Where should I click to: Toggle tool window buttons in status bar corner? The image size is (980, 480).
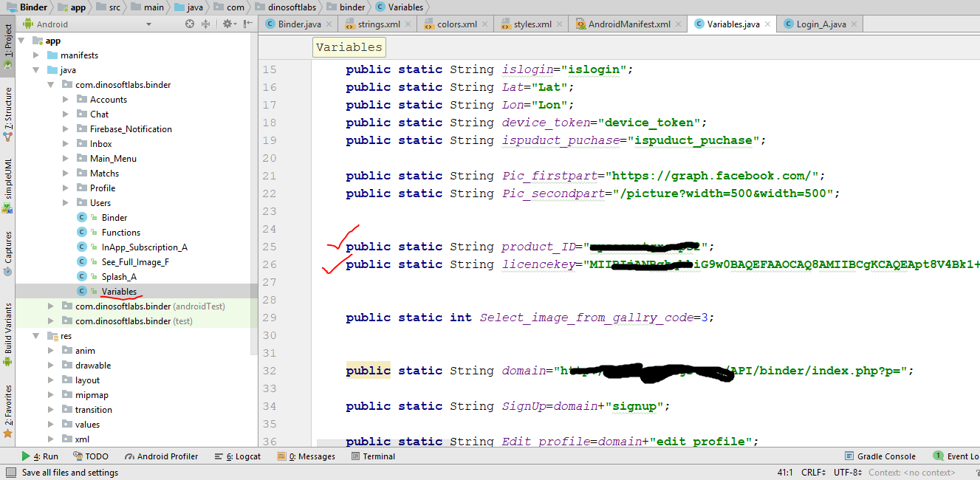[9, 473]
